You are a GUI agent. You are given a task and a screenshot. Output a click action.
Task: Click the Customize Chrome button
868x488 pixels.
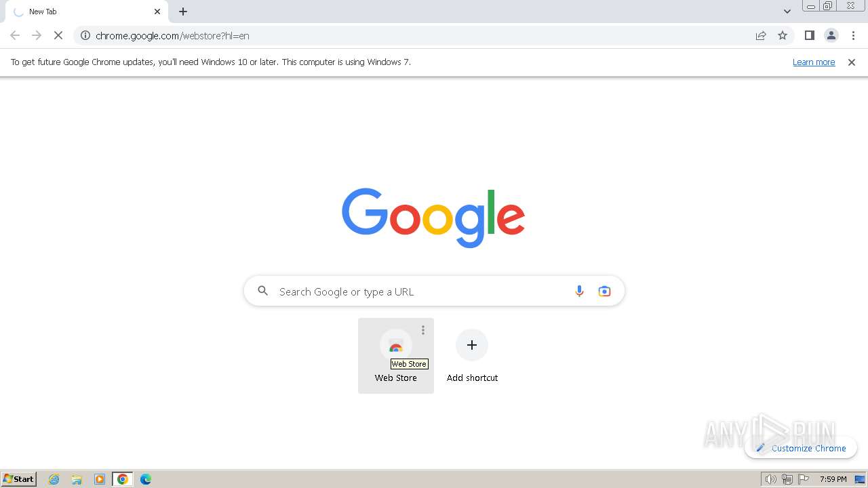click(x=801, y=448)
